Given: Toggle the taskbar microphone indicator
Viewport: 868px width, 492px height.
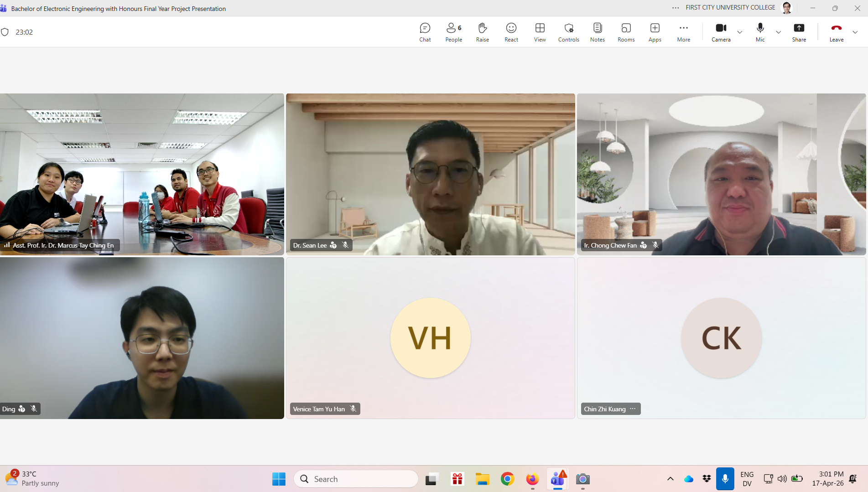Looking at the screenshot, I should click(725, 479).
